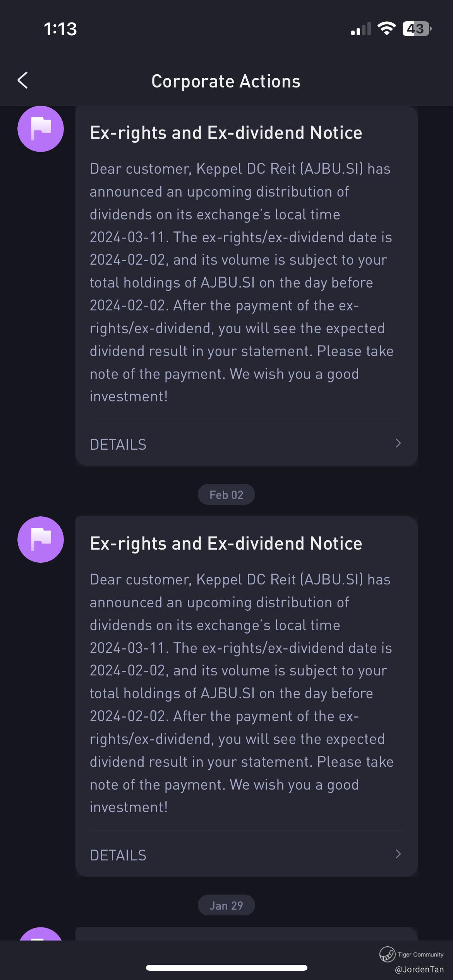Screen dimensions: 453x980
Task: Tap the cellular signal bars icon
Action: pyautogui.click(x=361, y=29)
